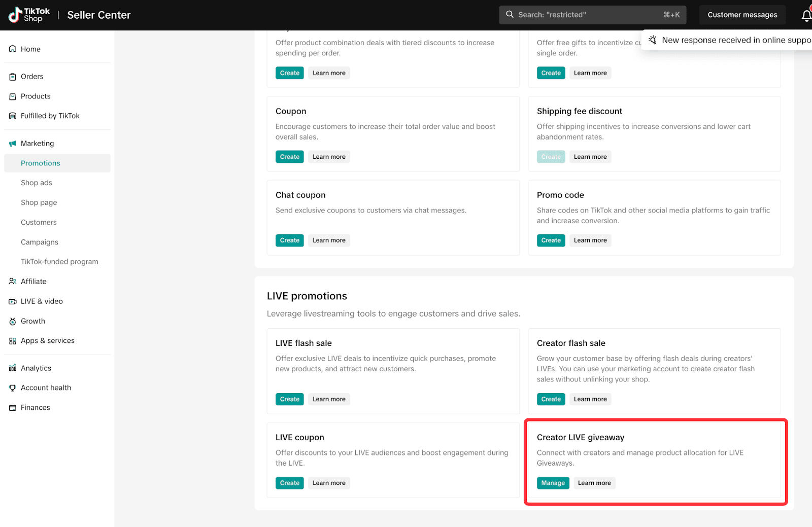The image size is (812, 527).
Task: Switch to the Shop ads menu item
Action: [x=36, y=183]
